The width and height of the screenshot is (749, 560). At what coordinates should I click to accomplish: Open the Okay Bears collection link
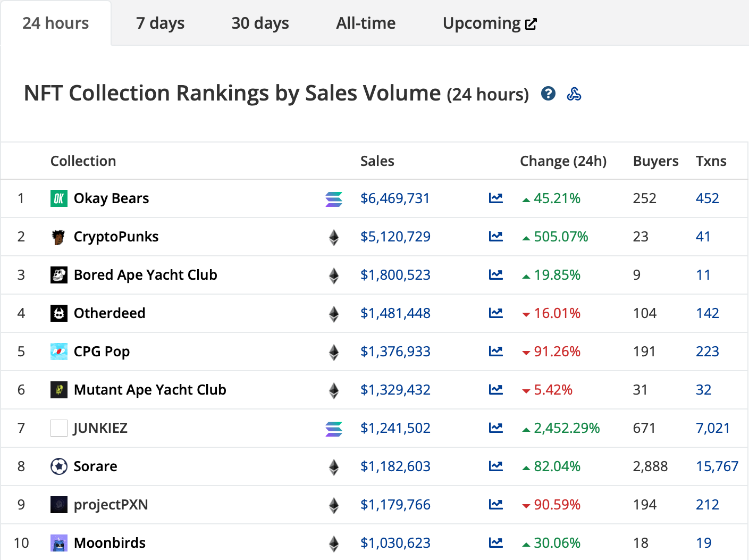click(112, 198)
